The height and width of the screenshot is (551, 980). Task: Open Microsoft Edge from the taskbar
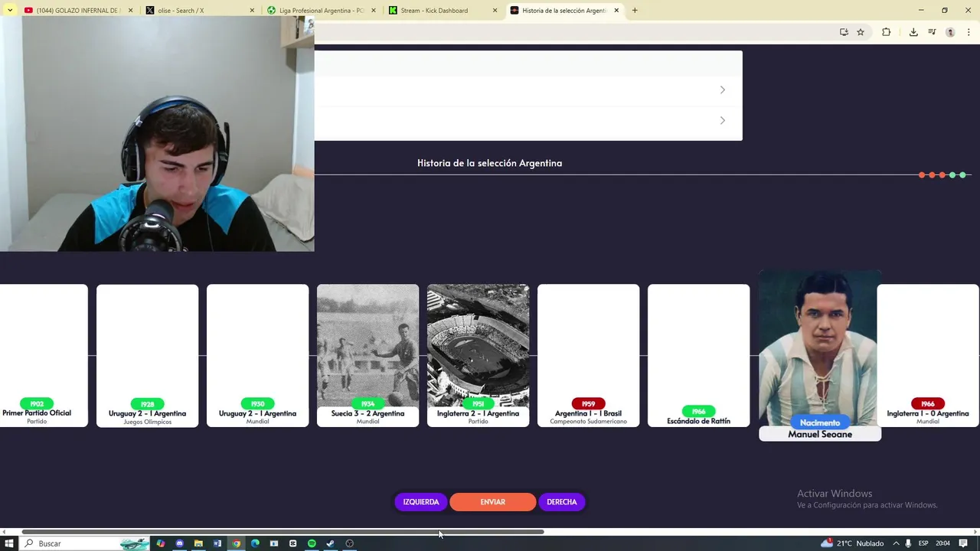255,543
